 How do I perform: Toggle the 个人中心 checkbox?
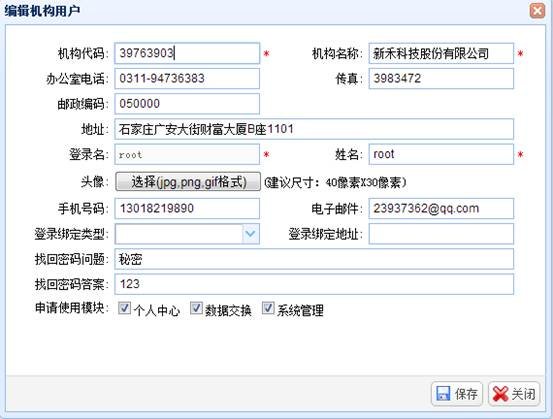(x=124, y=308)
